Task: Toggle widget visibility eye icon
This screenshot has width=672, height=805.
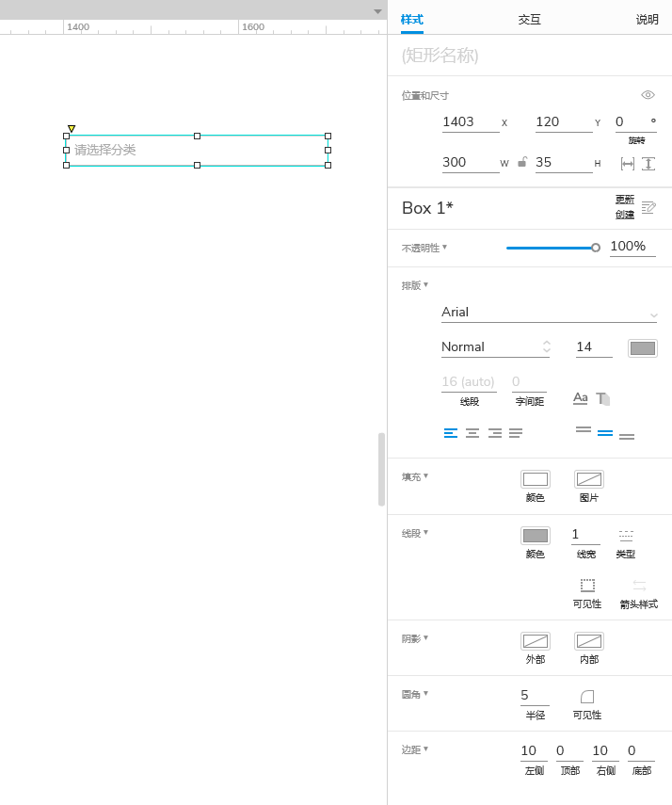Action: coord(648,95)
